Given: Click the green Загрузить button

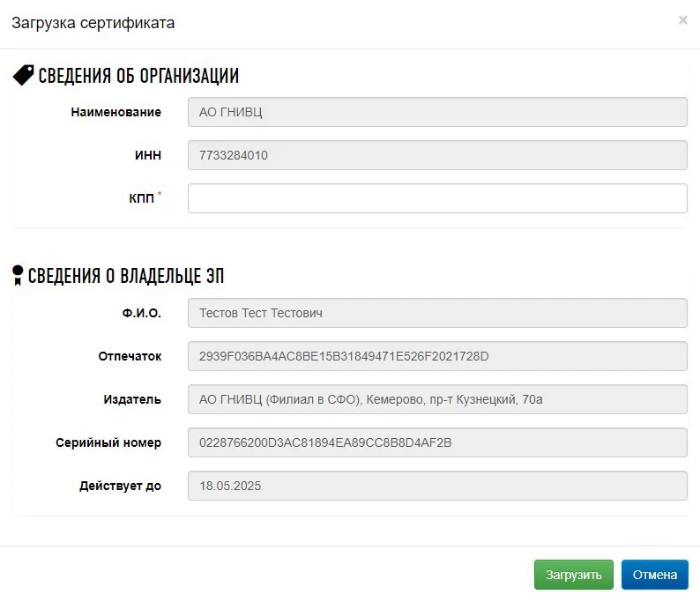Looking at the screenshot, I should click(x=574, y=575).
